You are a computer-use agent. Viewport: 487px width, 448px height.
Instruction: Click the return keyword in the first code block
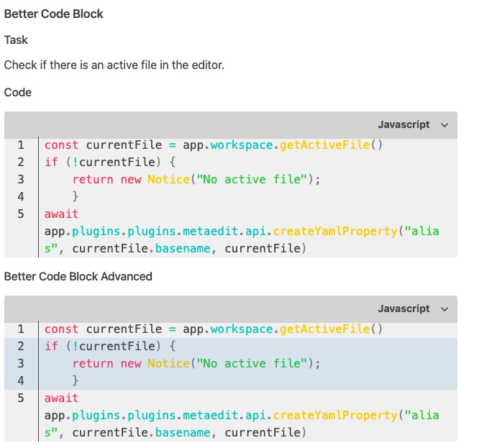[x=93, y=180]
